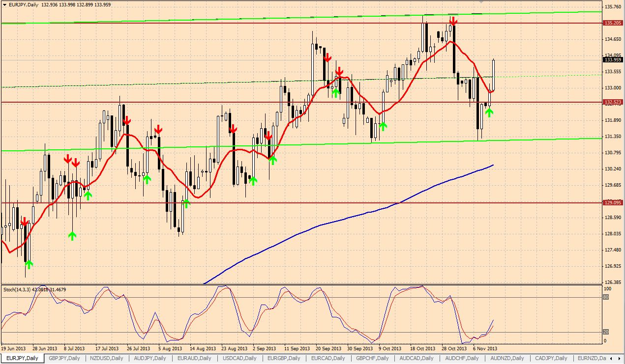Switch to the EURCAD,Daily chart
The height and width of the screenshot is (364, 625).
pos(328,358)
